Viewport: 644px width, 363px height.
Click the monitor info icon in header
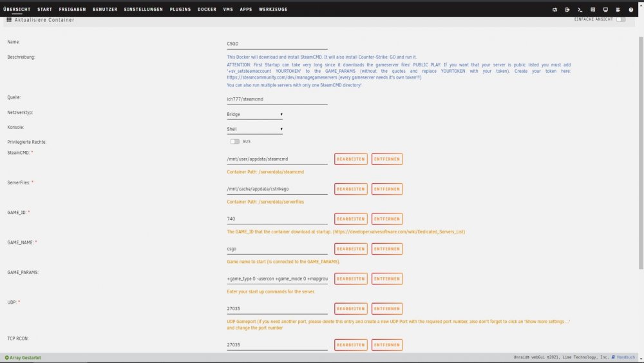click(x=605, y=10)
